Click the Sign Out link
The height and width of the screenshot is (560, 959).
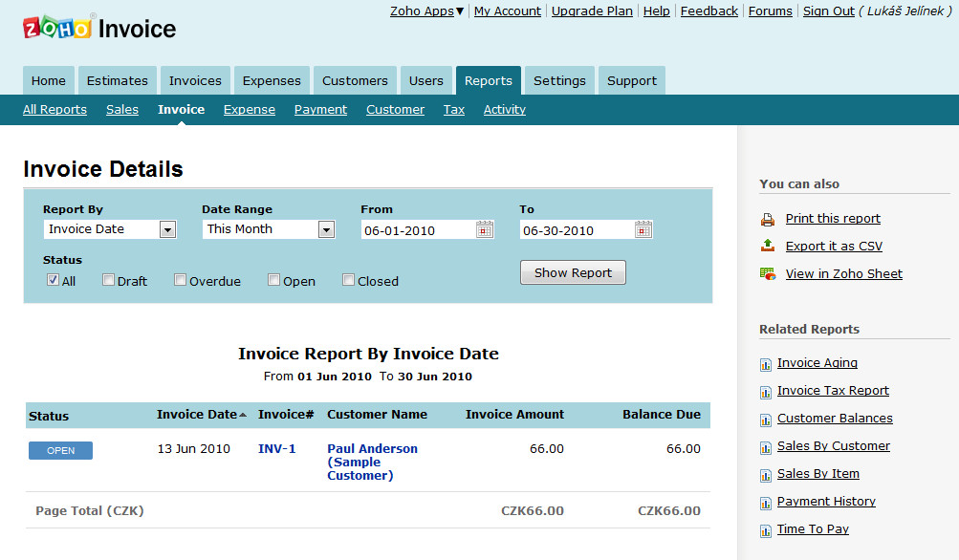(x=829, y=11)
